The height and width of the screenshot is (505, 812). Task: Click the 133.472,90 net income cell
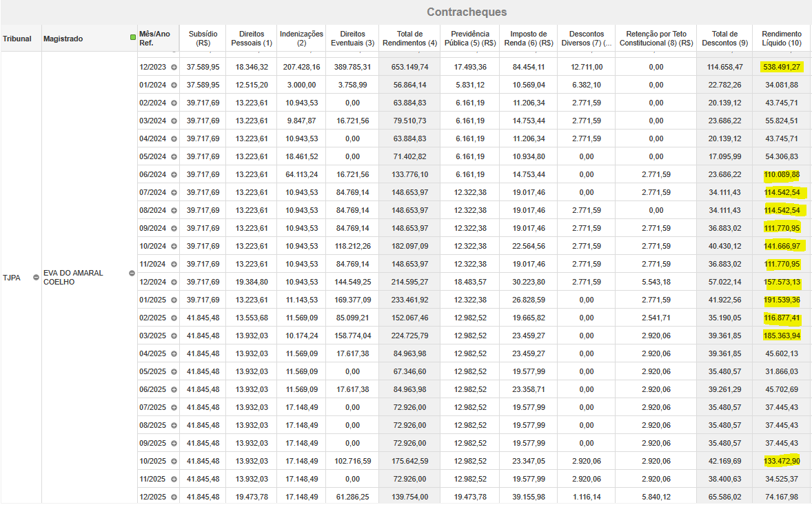[x=782, y=461]
